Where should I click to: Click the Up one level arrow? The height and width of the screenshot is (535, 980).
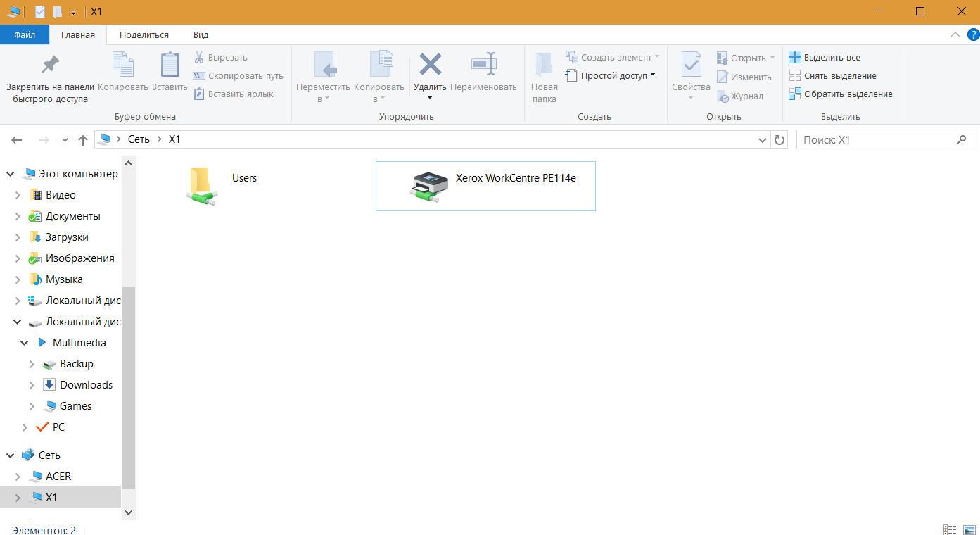(x=82, y=140)
